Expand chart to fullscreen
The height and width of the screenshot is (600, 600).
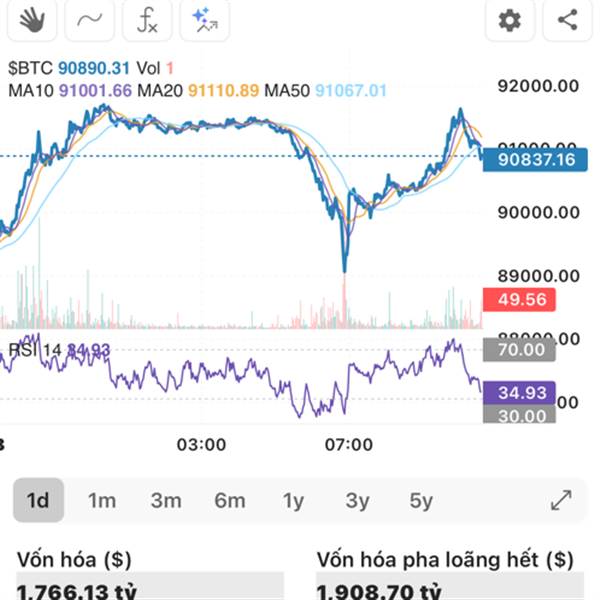coord(561,500)
